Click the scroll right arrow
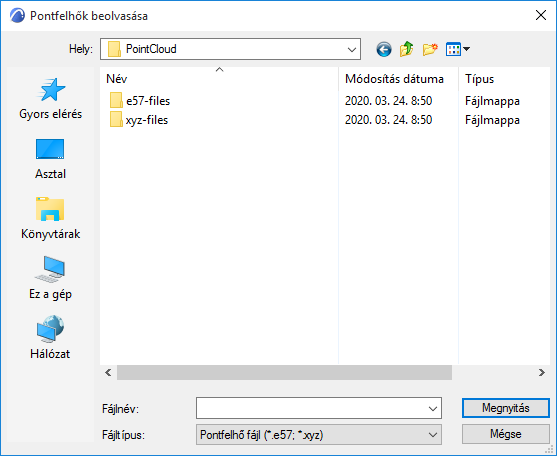The width and height of the screenshot is (557, 456). coord(541,373)
